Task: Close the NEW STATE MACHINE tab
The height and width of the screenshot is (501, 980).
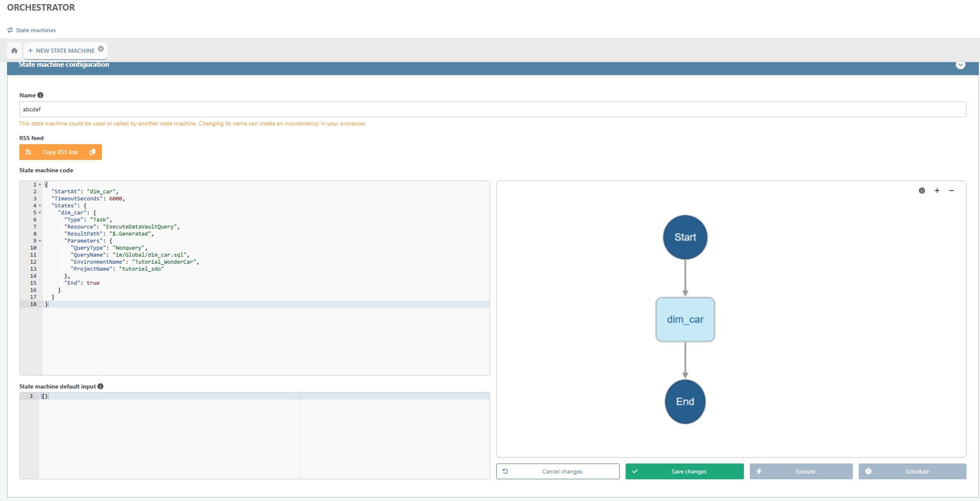Action: coord(101,49)
